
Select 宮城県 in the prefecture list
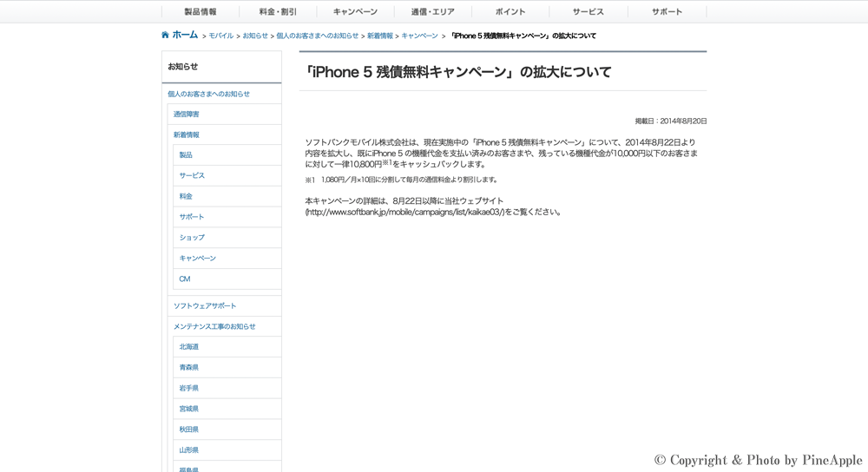[188, 409]
